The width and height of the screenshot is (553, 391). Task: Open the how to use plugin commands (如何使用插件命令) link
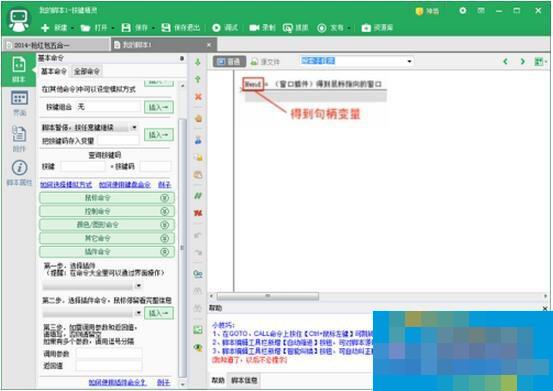(x=118, y=382)
